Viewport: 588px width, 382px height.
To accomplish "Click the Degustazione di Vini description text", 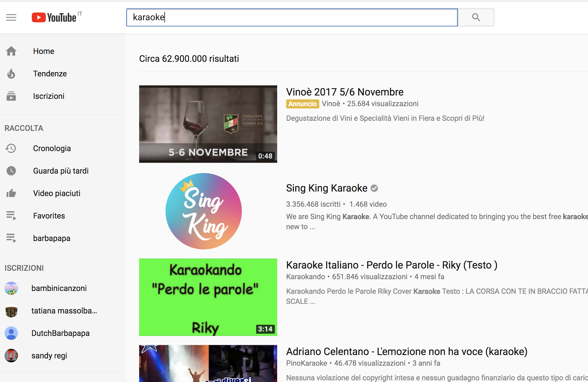I will 385,118.
